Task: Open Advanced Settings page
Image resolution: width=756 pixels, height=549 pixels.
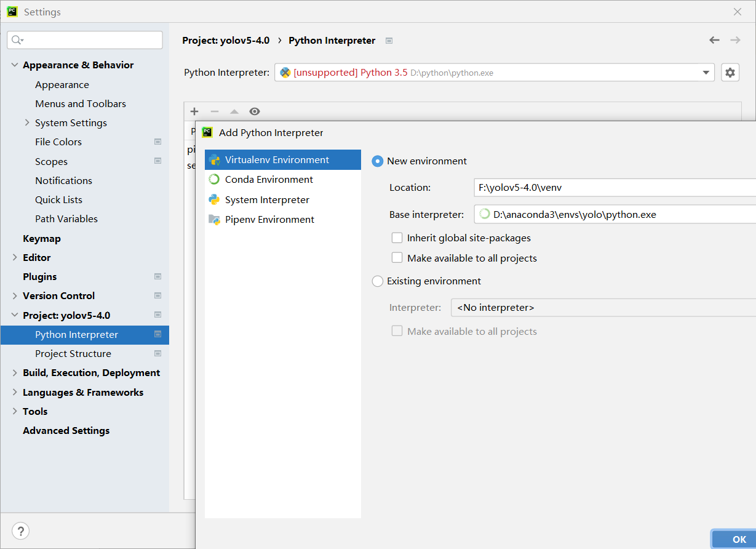Action: click(x=66, y=430)
